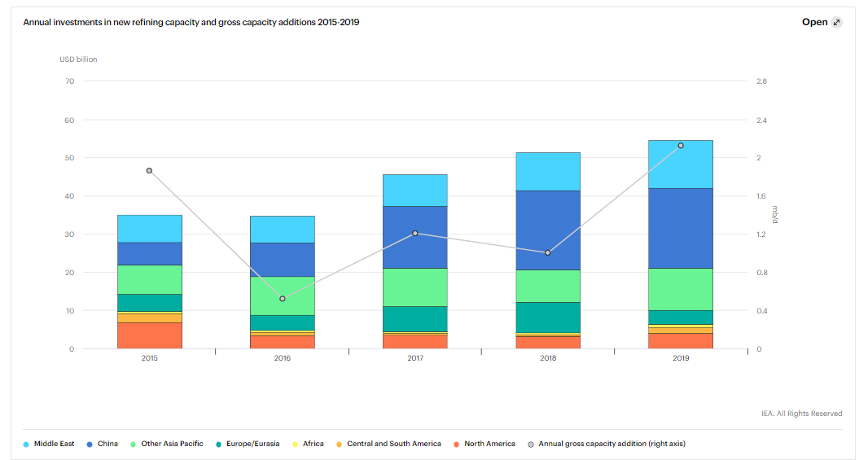Toggle the Middle East legend entry

(x=49, y=444)
